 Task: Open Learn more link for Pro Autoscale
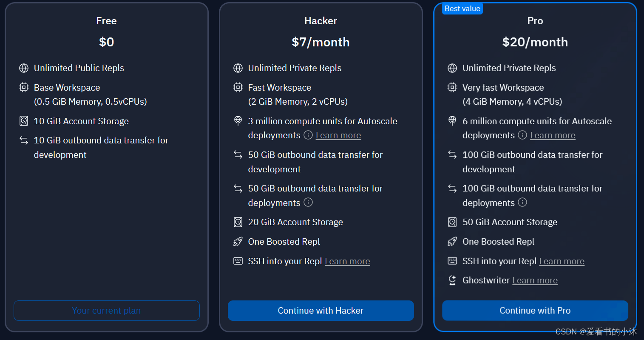(553, 135)
